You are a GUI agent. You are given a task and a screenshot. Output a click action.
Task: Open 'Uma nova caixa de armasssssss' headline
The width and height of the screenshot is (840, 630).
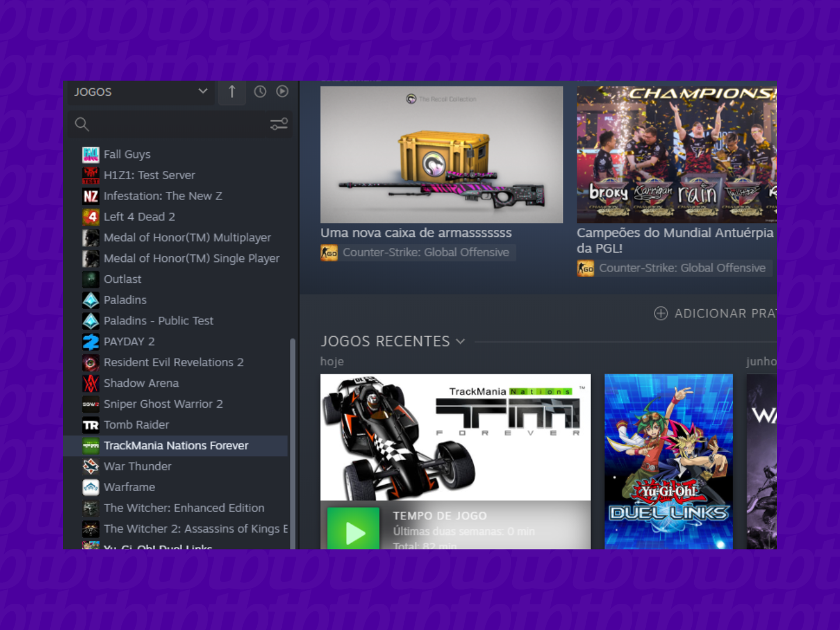click(x=416, y=233)
